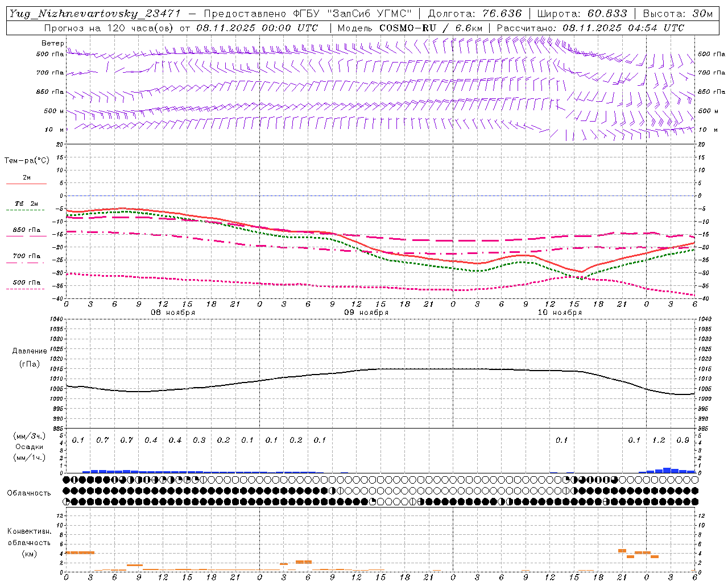Click the Тем-ра(°C) axis label
Screen dimensions: 728x582
27,161
